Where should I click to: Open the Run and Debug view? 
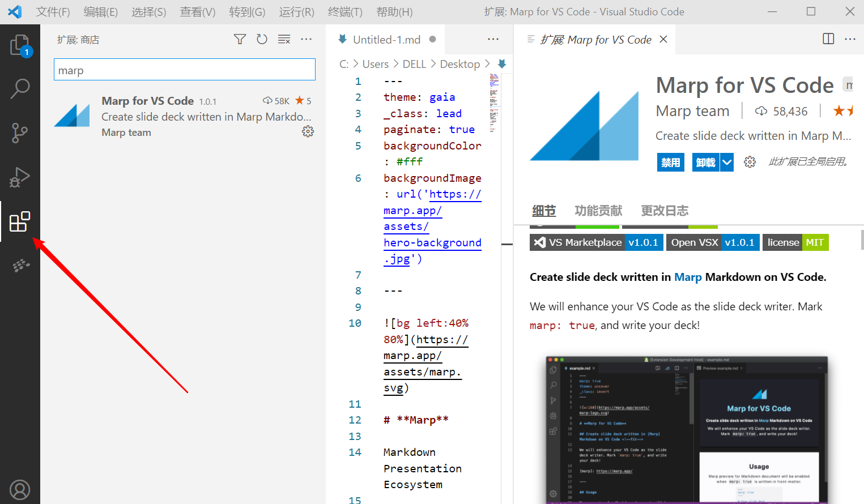tap(20, 177)
